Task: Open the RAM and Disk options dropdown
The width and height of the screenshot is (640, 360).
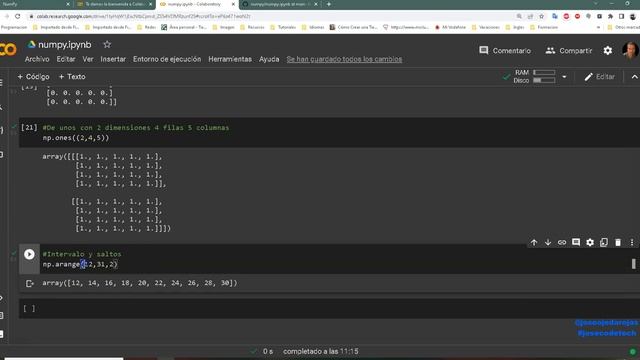Action: point(564,77)
